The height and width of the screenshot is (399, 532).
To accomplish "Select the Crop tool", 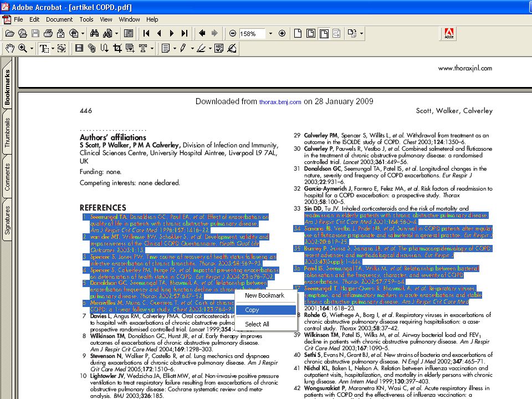I will [x=117, y=48].
